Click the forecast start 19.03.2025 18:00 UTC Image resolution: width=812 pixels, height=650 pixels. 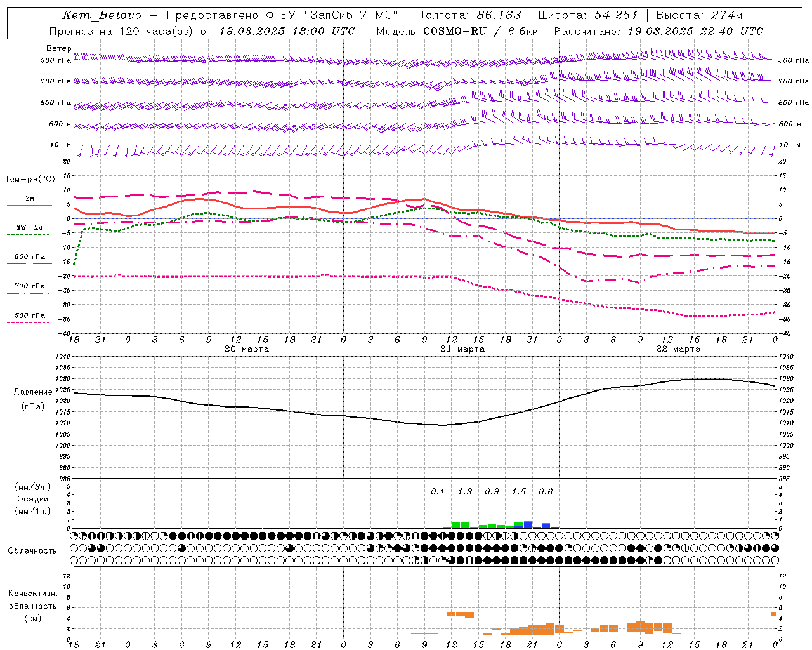pos(287,31)
